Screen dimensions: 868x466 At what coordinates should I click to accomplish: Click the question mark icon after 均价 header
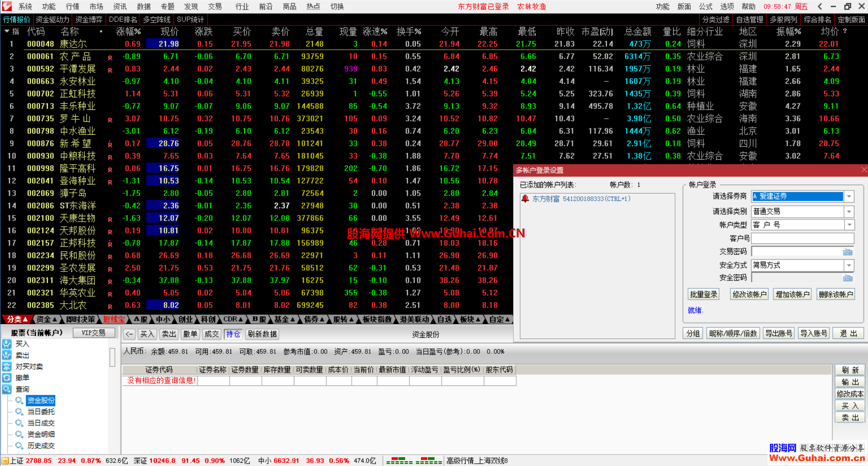[x=845, y=32]
